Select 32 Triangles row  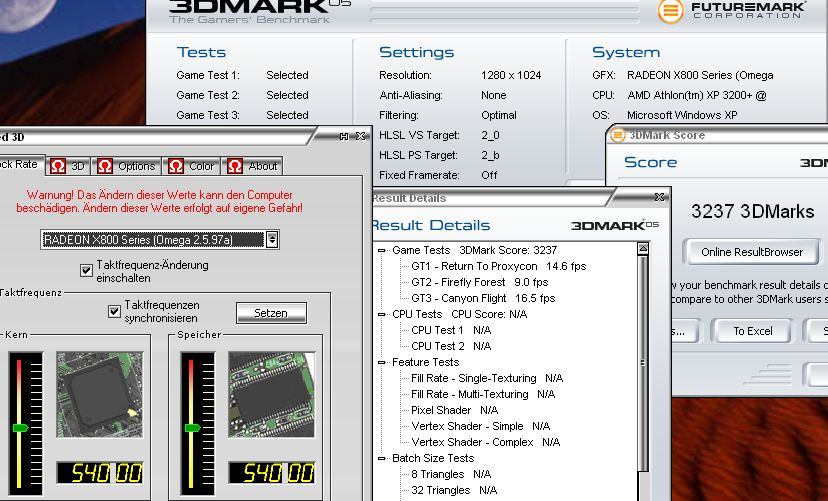[x=454, y=490]
